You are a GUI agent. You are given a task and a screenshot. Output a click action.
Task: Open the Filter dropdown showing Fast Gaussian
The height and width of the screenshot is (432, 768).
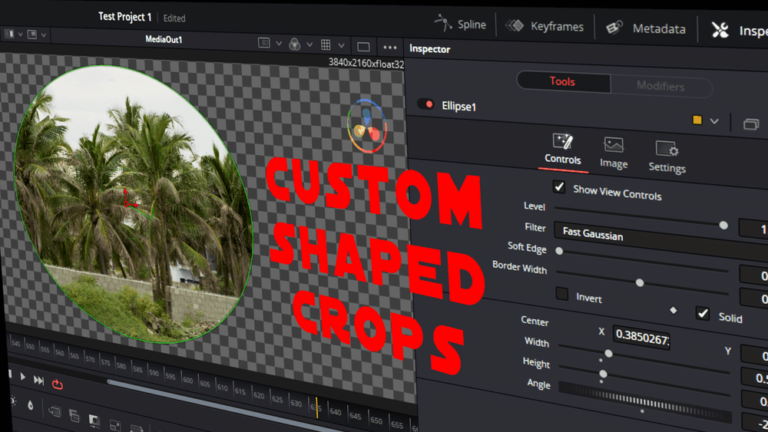(x=660, y=238)
